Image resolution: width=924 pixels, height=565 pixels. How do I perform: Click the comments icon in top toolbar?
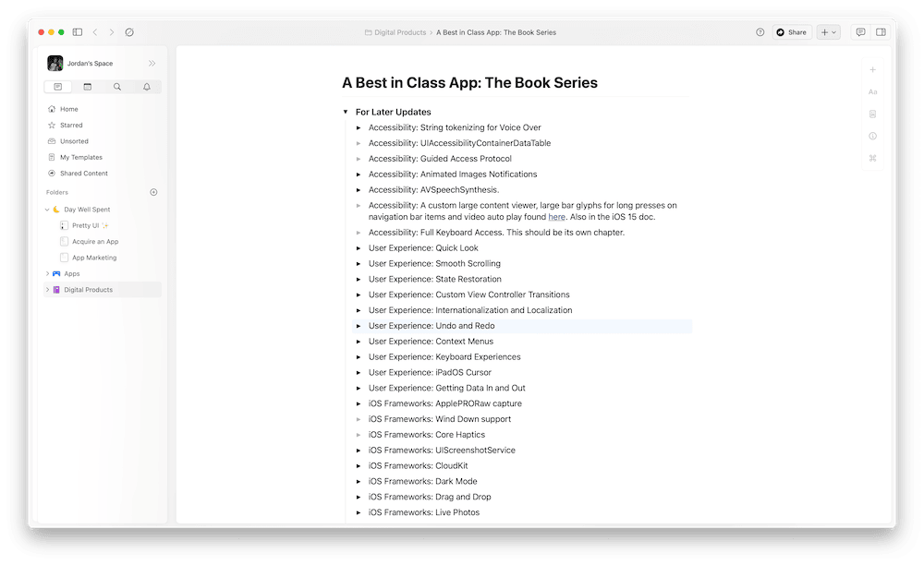point(860,32)
